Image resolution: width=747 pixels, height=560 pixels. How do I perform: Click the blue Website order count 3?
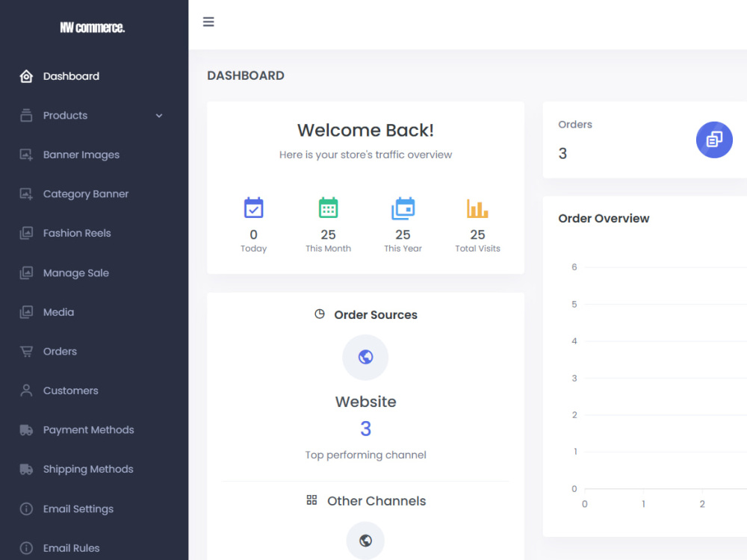pos(365,429)
